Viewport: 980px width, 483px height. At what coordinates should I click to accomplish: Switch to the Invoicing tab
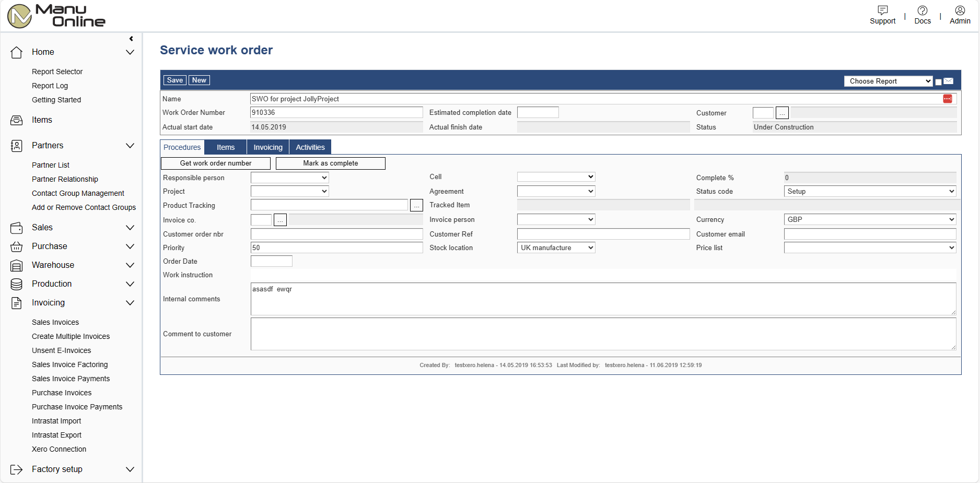(x=268, y=147)
